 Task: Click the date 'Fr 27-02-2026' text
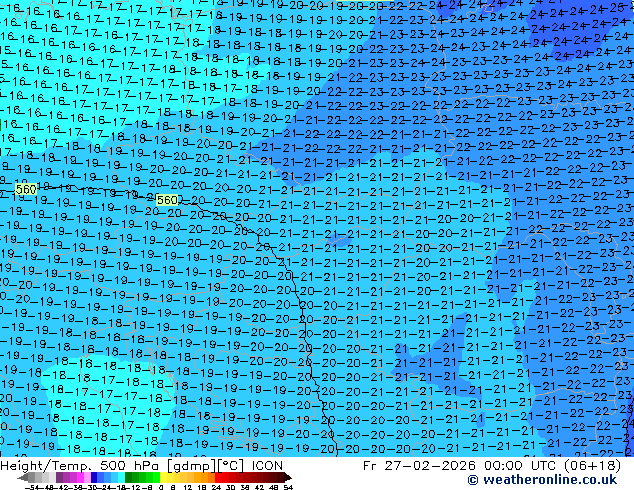(x=419, y=465)
